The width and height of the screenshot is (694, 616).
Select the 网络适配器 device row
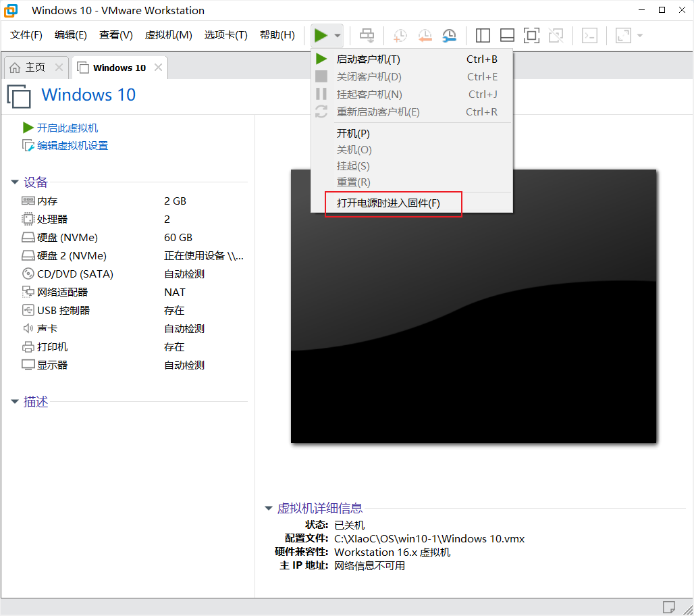pos(133,292)
